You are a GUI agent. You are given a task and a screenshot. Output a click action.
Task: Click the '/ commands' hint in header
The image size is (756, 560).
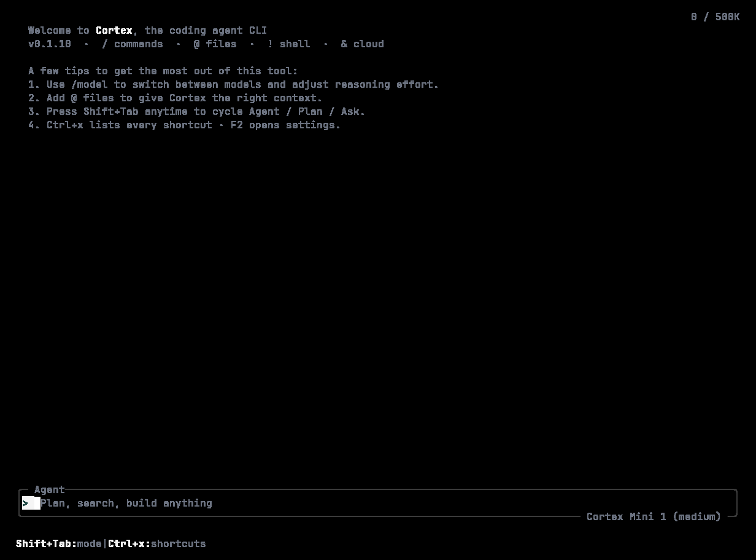(x=133, y=44)
